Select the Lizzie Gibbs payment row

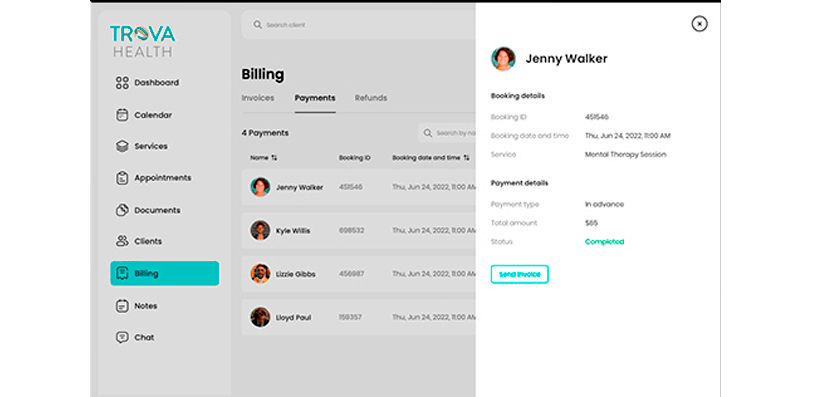point(359,274)
